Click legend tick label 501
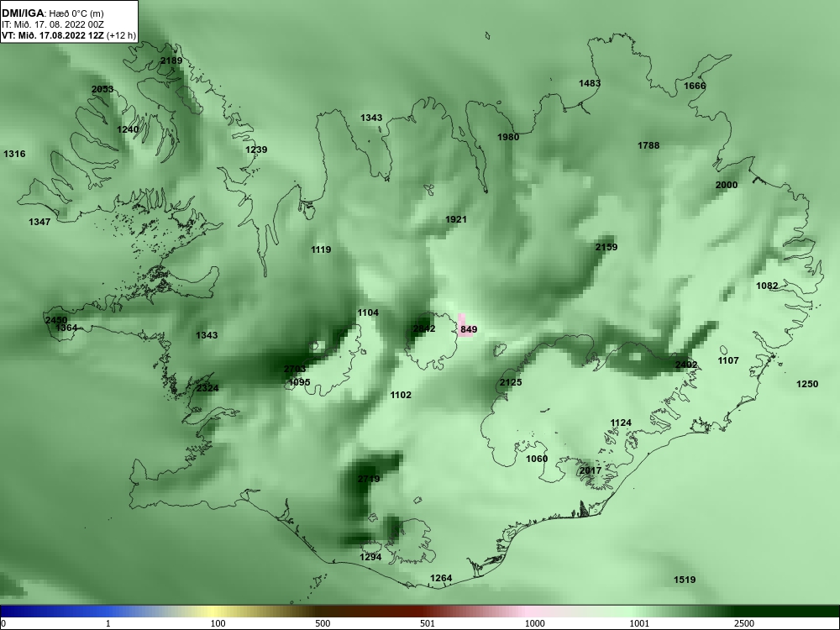 tap(428, 623)
